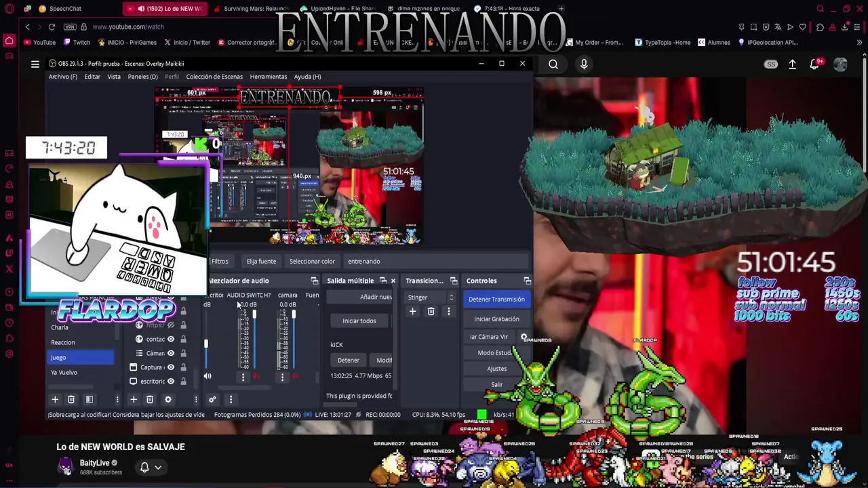This screenshot has width=868, height=488.
Task: Toggle visibility of Captura source
Action: click(x=171, y=367)
